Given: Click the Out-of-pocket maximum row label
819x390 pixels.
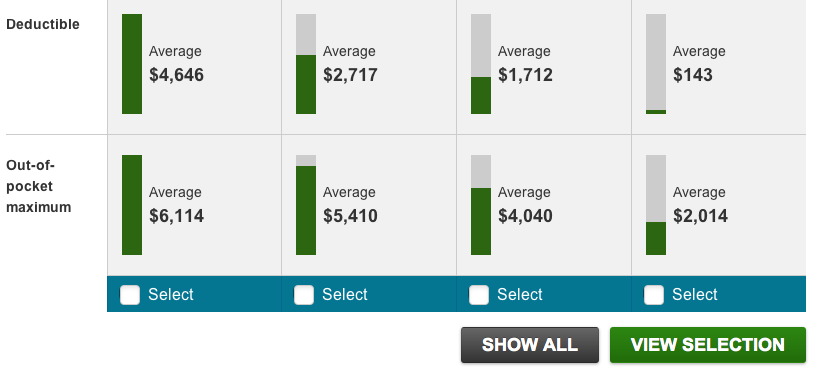Looking at the screenshot, I should (39, 186).
